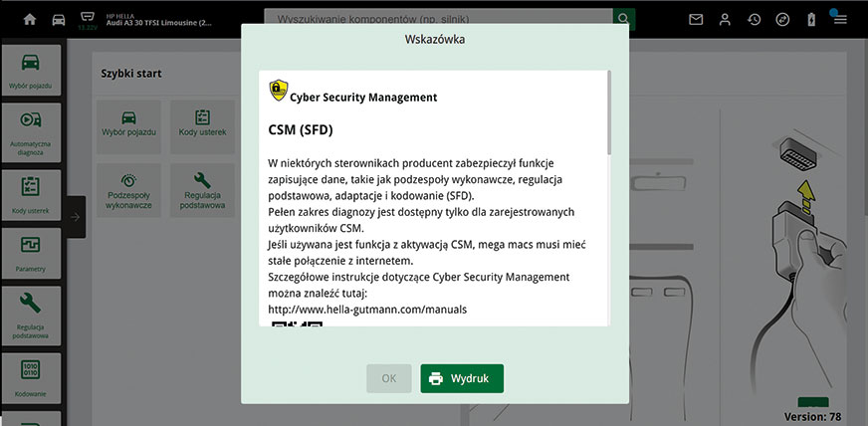The height and width of the screenshot is (426, 868).
Task: Click the Cyber Security Management shield icon
Action: coord(279,92)
